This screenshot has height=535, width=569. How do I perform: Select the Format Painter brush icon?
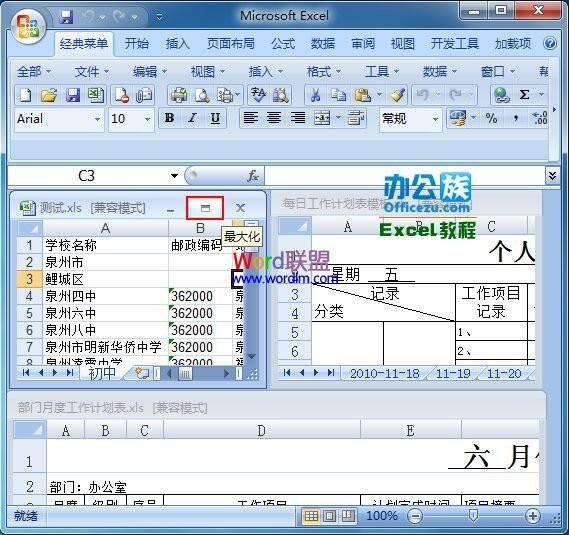397,95
